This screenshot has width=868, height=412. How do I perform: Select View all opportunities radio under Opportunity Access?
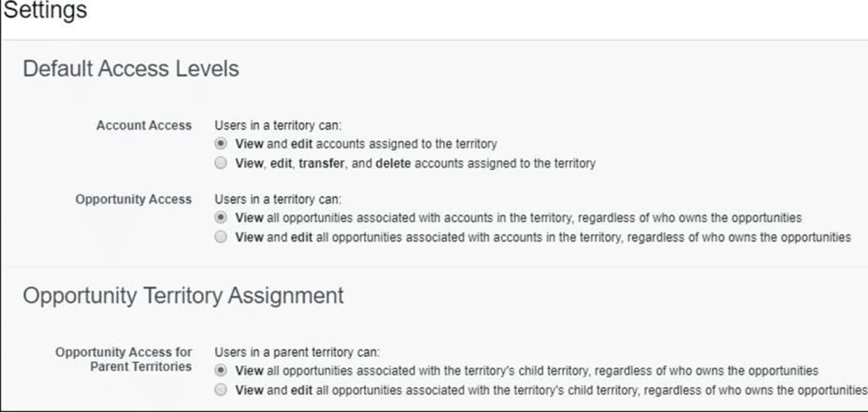[221, 218]
